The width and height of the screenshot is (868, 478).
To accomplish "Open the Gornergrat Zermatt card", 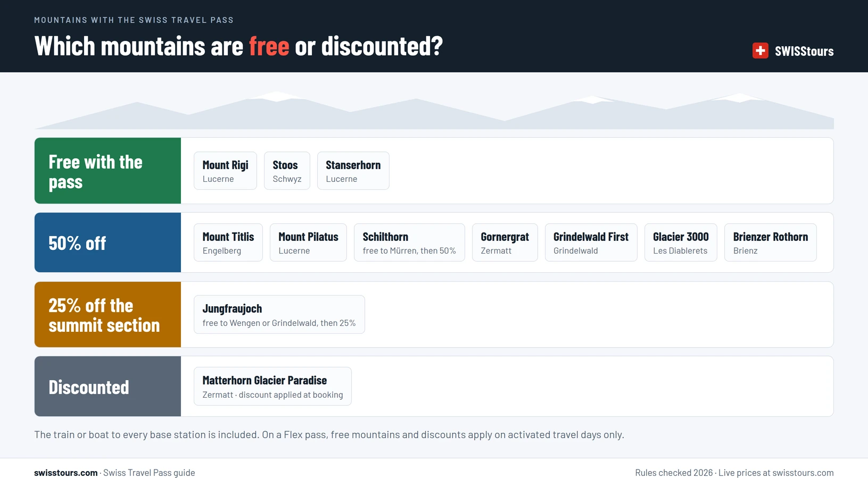I will tap(505, 242).
